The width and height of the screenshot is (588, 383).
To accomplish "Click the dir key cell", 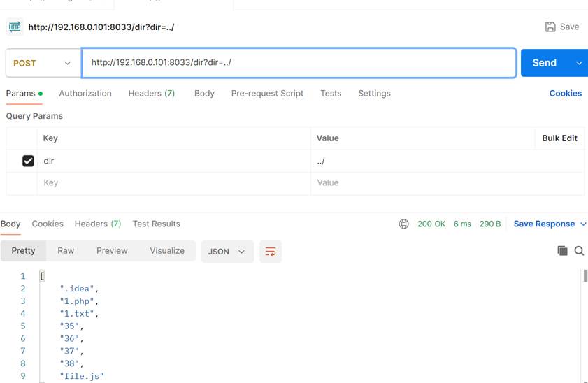I will click(174, 161).
